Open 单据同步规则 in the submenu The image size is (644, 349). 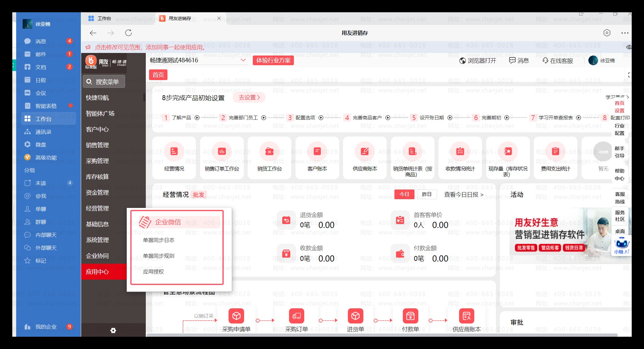[x=158, y=256]
